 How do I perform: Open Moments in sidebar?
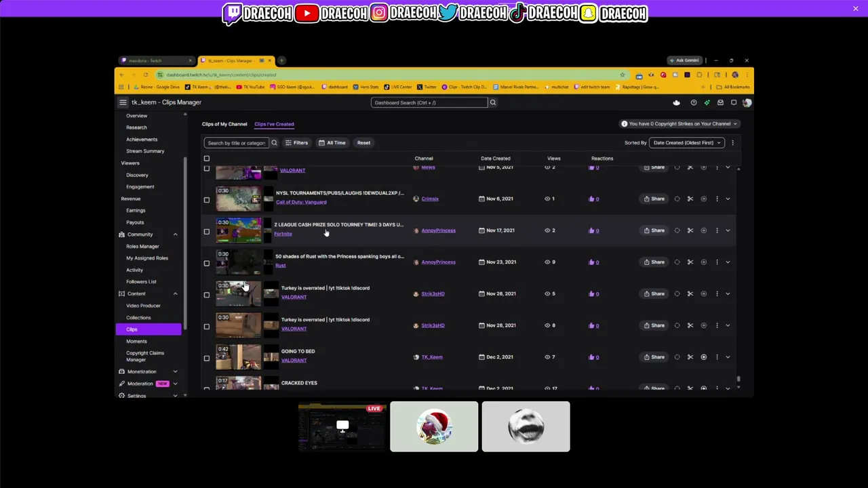click(136, 341)
